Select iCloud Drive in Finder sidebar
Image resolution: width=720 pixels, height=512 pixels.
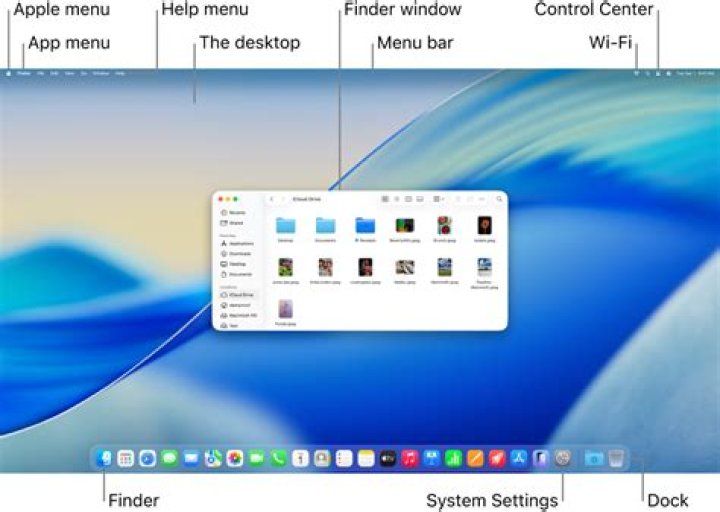(x=238, y=295)
